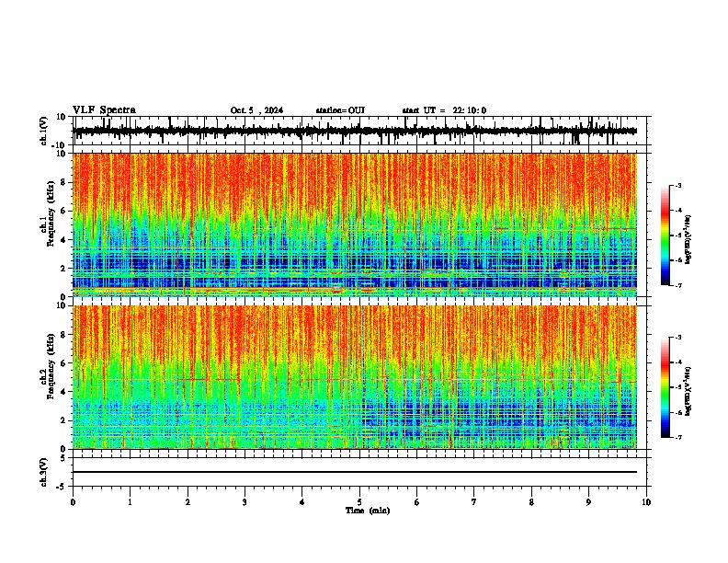Select the ch.2 colorbar log(PSD) label
This screenshot has width=728, height=563.
click(x=688, y=391)
